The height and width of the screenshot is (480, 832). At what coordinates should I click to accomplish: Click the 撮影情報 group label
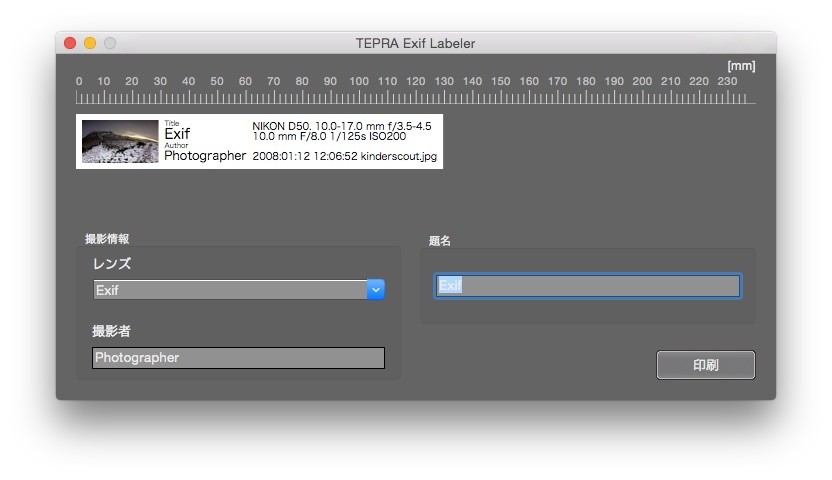[107, 239]
